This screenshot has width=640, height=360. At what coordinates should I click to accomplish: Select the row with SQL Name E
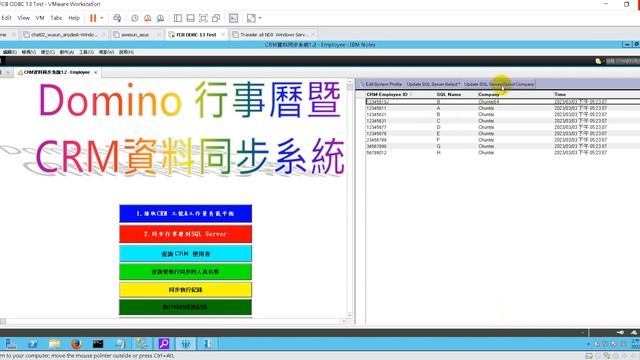pos(503,133)
